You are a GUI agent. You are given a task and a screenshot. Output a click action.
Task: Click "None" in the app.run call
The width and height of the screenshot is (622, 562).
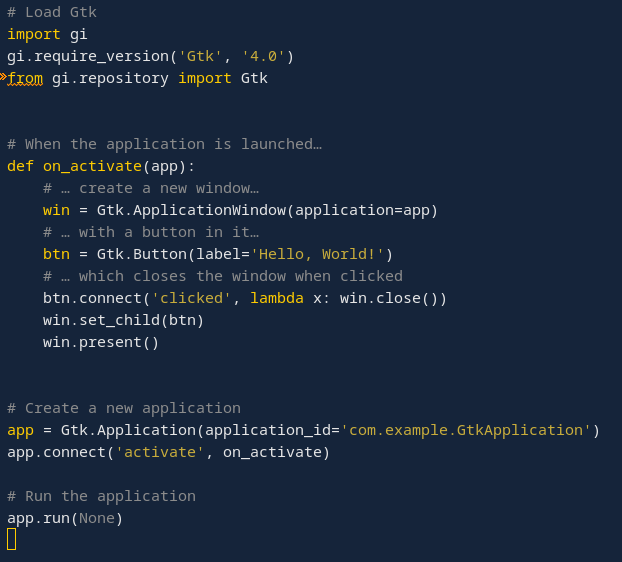click(97, 518)
